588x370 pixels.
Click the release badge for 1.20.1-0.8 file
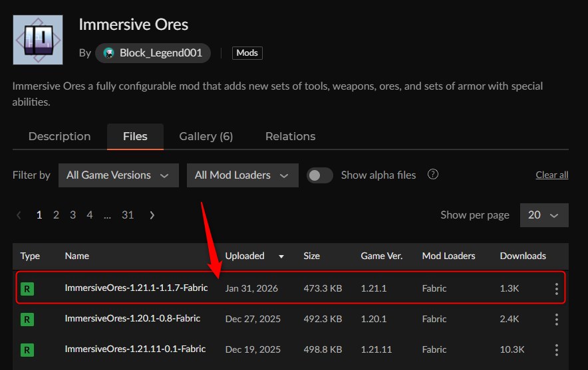27,320
